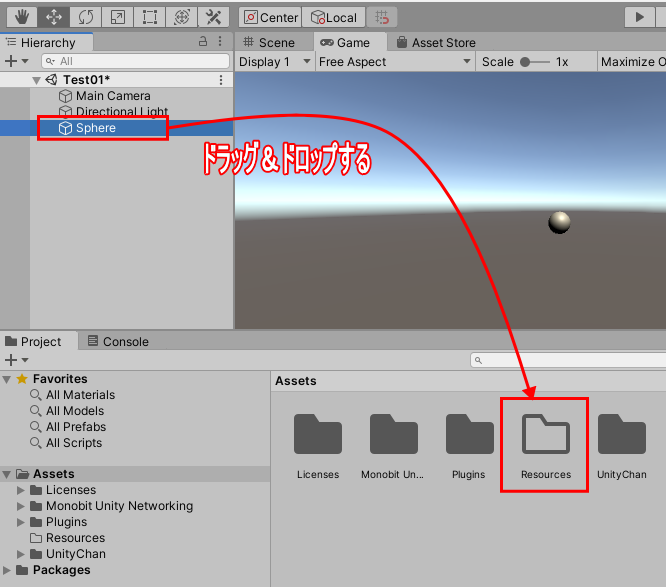666x587 pixels.
Task: Select Assets in the project tree
Action: pyautogui.click(x=54, y=474)
